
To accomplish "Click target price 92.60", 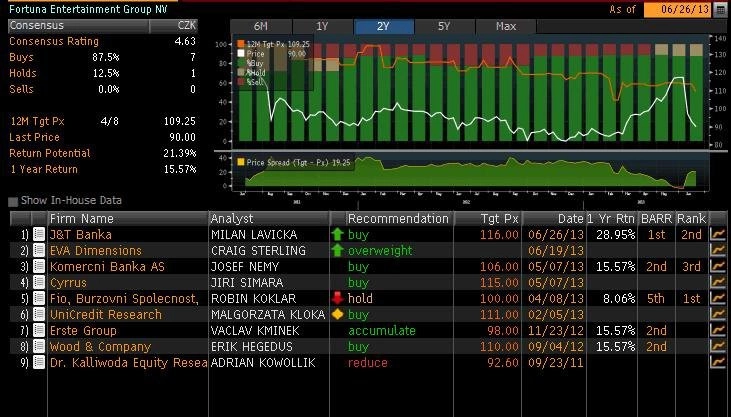I will coord(503,362).
